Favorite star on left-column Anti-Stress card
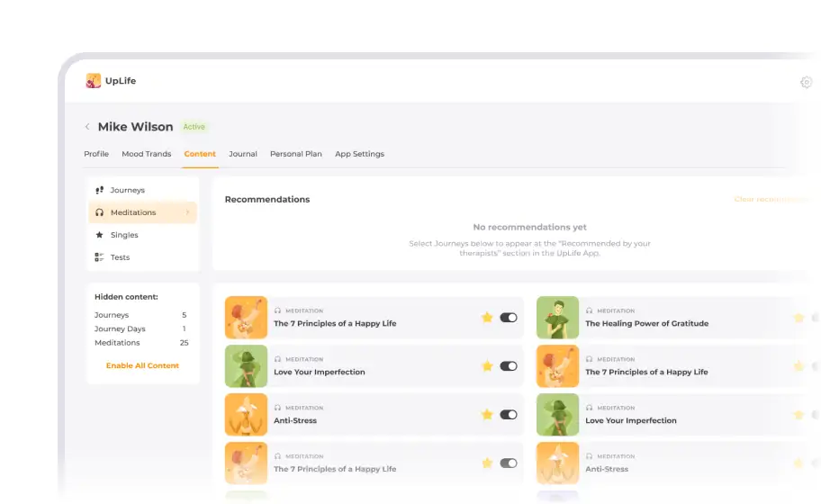This screenshot has width=821, height=504. tap(487, 415)
